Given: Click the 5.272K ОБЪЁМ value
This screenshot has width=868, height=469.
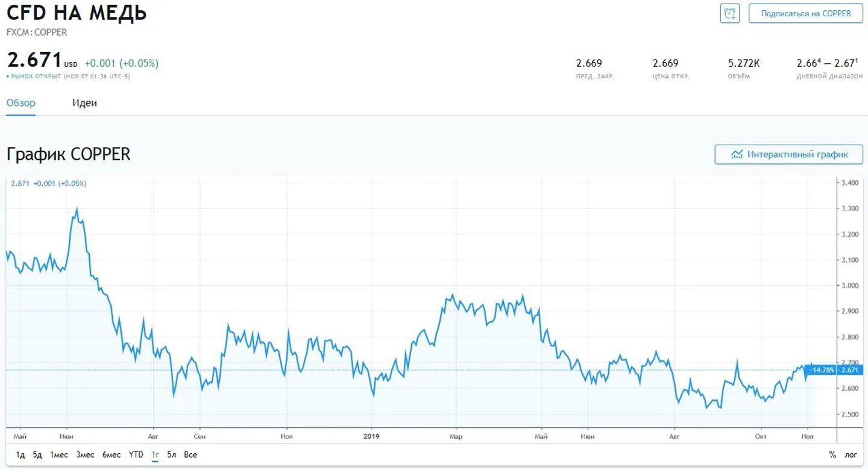Looking at the screenshot, I should pos(744,63).
